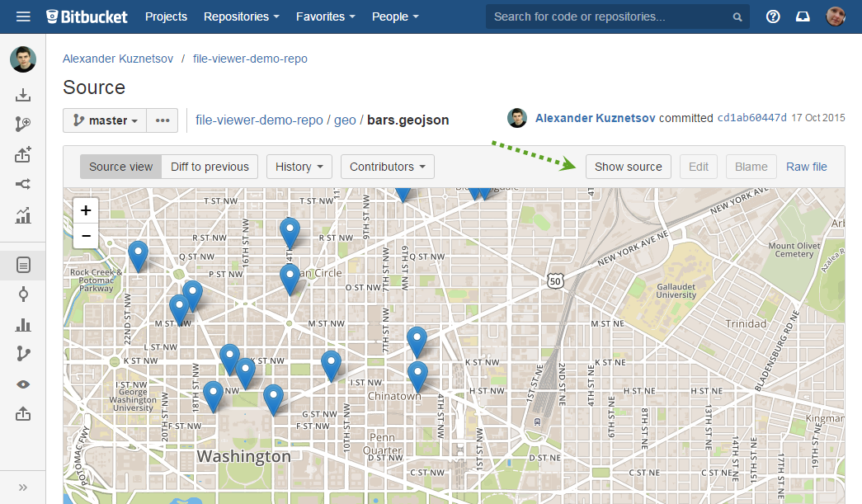Click the Blame button

[751, 167]
